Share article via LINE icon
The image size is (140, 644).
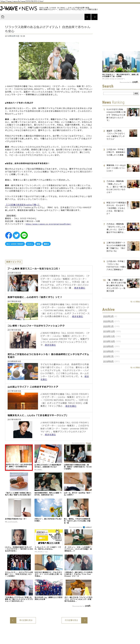pos(24,235)
